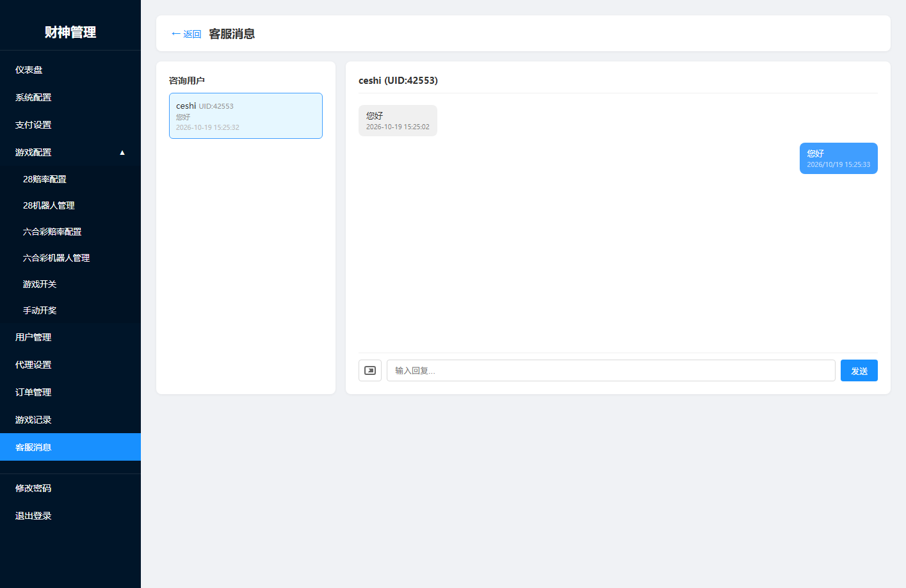Select 客服消息 in the sidebar
The width and height of the screenshot is (906, 588).
[70, 447]
